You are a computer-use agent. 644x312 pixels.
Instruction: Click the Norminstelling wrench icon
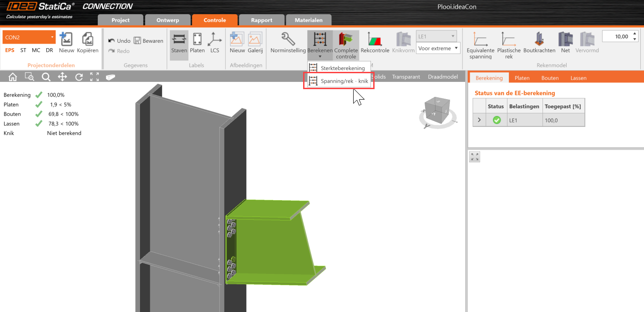coord(288,40)
